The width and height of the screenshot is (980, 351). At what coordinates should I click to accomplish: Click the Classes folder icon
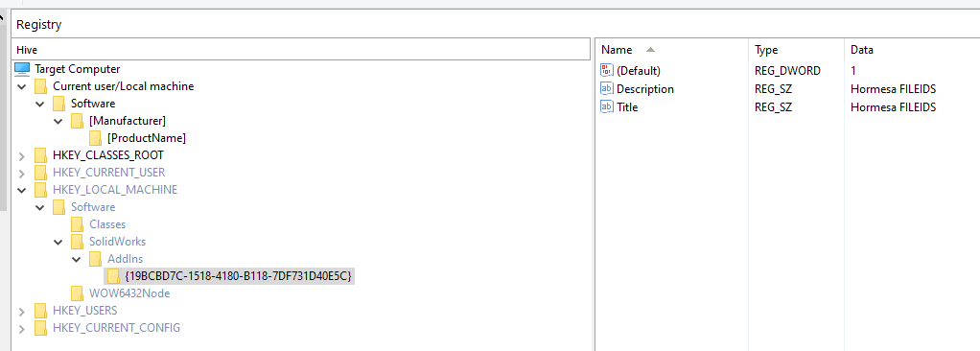[77, 223]
